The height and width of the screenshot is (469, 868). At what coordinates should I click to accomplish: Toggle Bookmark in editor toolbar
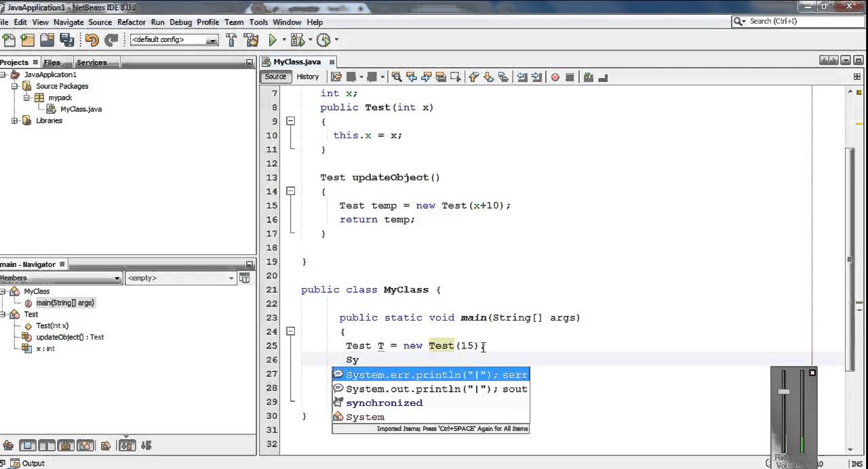click(x=503, y=77)
